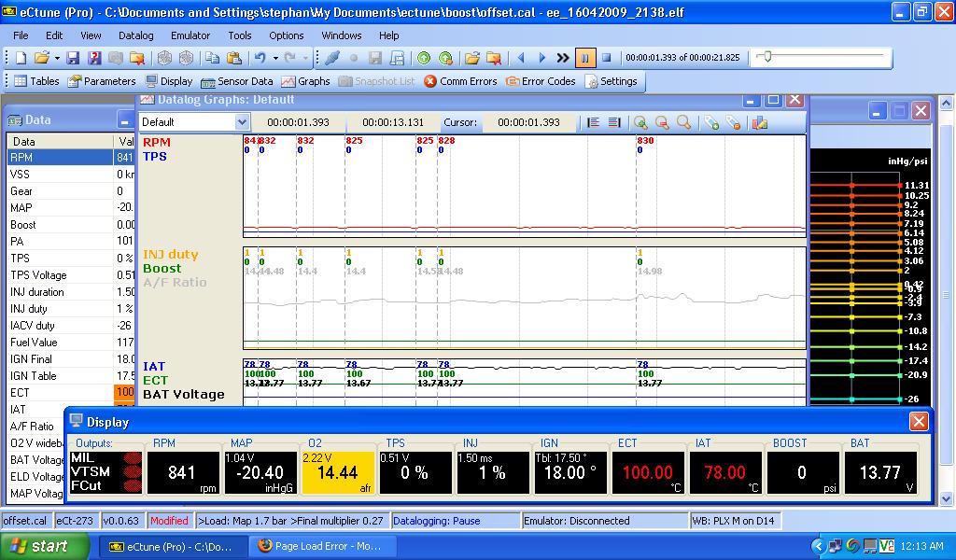Open the Help menu
The width and height of the screenshot is (956, 560).
point(389,35)
